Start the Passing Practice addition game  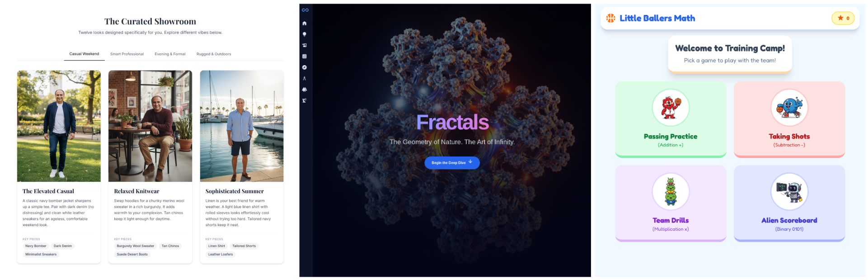pos(671,119)
